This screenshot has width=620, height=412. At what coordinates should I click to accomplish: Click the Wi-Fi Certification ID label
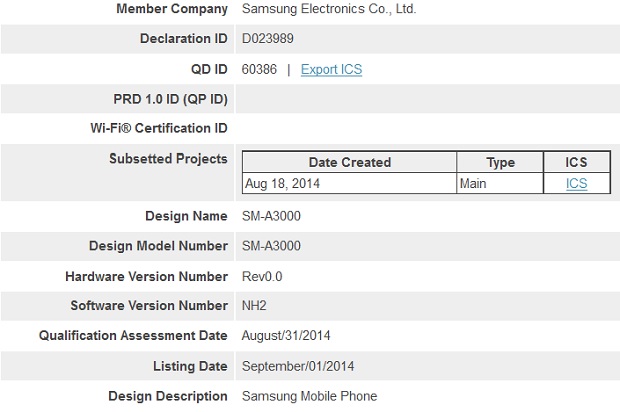click(159, 129)
